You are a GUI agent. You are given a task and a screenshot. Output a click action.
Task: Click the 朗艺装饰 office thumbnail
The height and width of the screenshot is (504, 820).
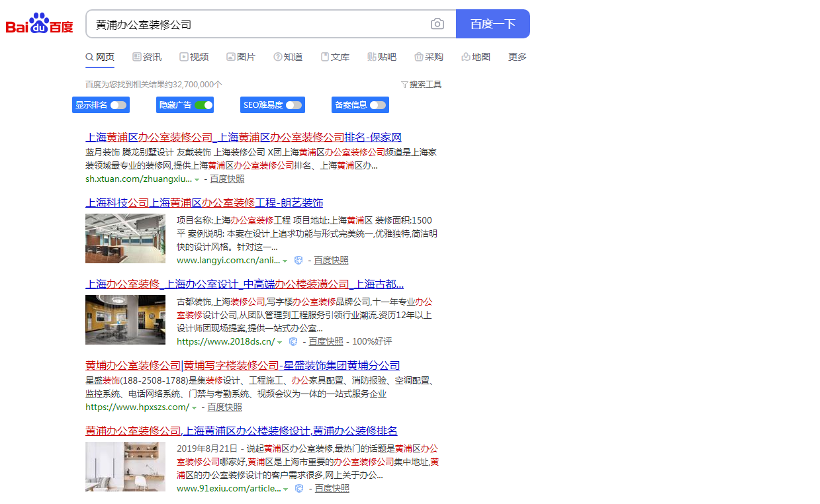(x=125, y=238)
